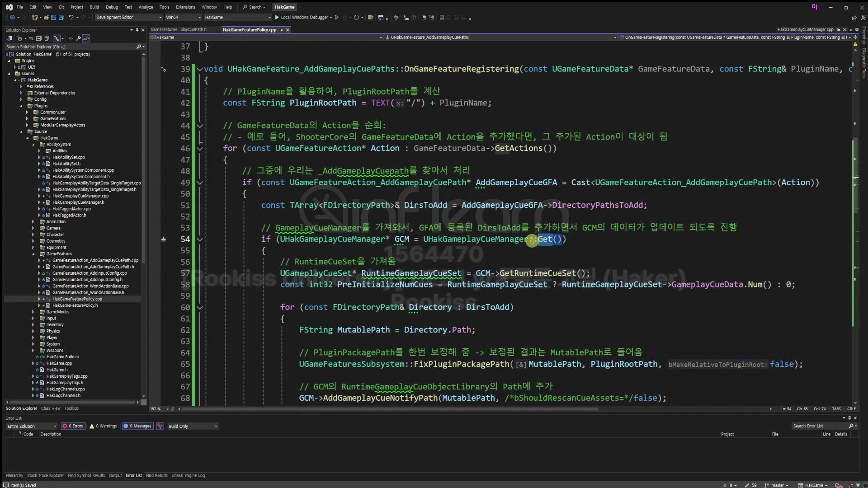Start Local Windows Debugger with the green play icon
The height and width of the screenshot is (488, 868).
(277, 18)
